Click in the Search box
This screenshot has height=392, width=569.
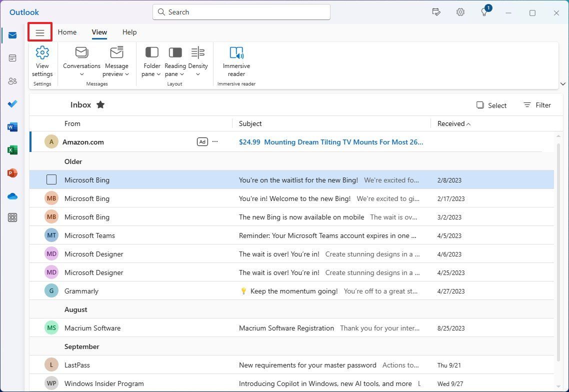[x=241, y=12]
